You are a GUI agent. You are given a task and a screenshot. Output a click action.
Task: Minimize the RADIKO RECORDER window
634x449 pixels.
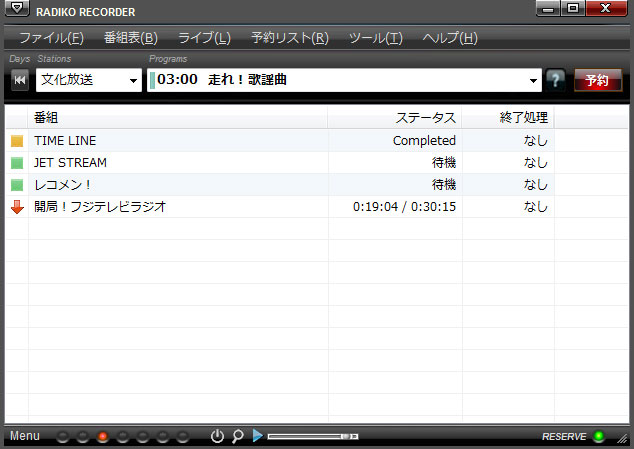point(548,8)
